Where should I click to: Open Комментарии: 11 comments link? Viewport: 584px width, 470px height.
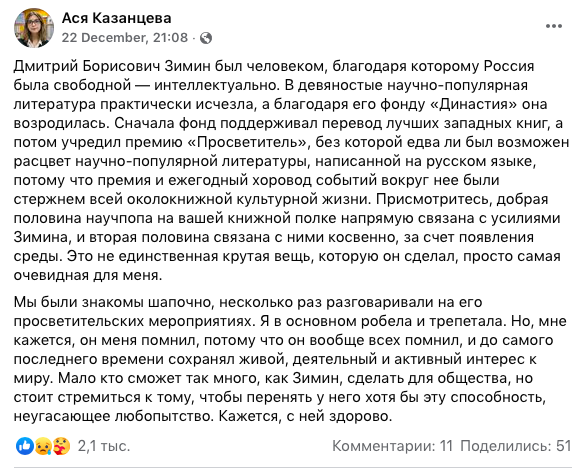pos(393,446)
